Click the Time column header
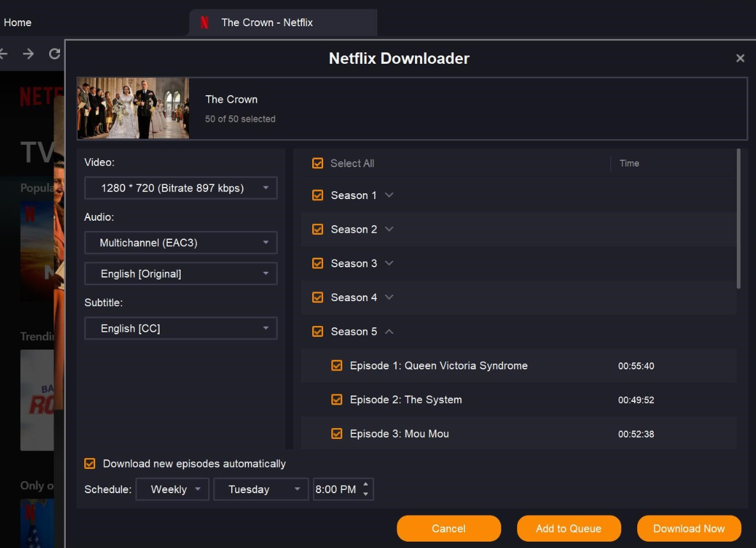 tap(629, 163)
